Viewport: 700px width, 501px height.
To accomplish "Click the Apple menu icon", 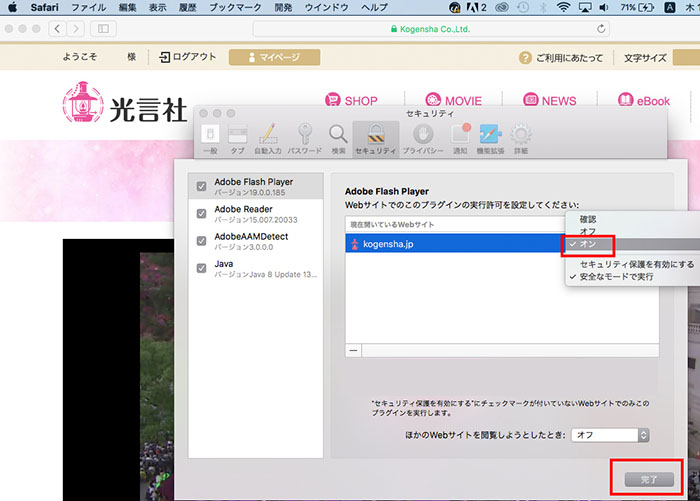I will point(12,7).
